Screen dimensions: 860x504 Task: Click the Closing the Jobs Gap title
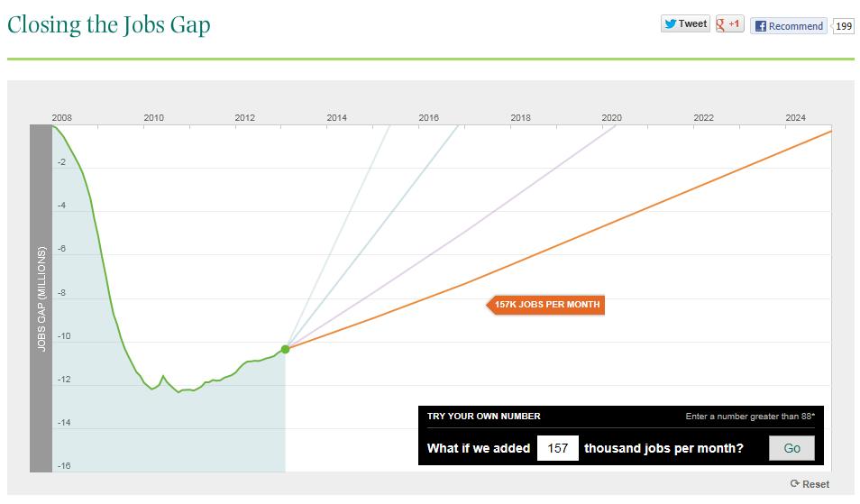(108, 24)
